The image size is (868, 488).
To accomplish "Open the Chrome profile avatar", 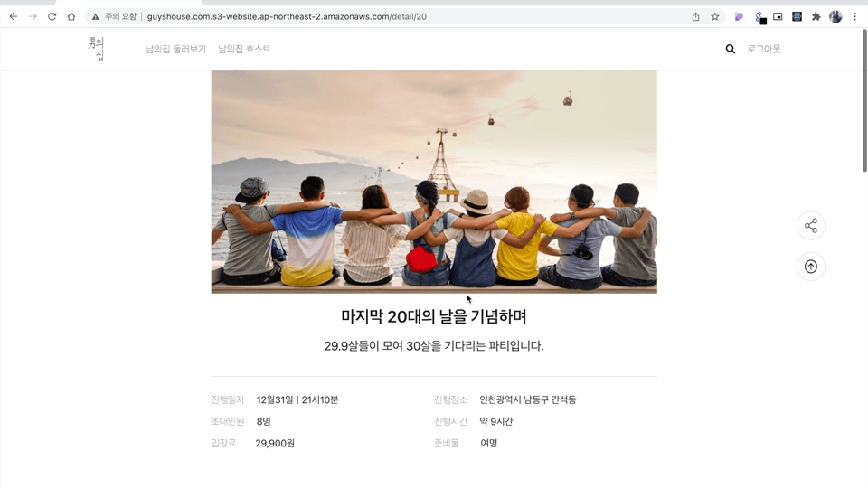I will click(x=835, y=16).
